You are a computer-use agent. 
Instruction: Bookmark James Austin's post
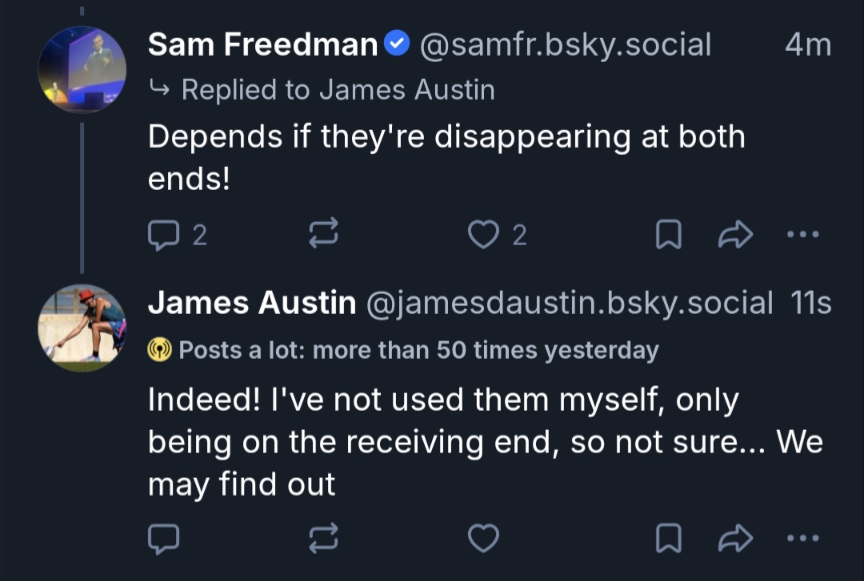(667, 539)
